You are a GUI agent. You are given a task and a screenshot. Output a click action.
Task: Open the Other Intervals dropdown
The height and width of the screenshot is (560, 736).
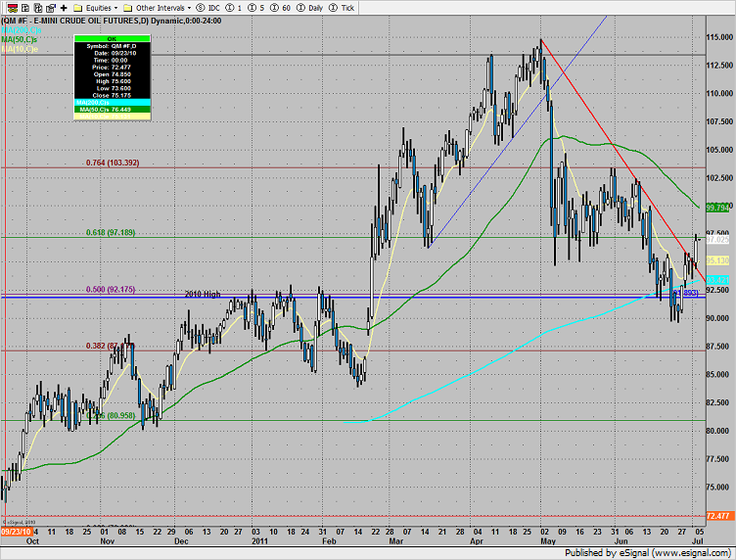158,8
